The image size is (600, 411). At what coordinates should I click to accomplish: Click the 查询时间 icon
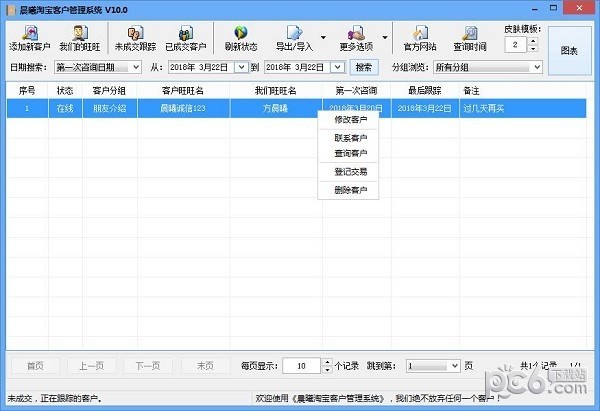(x=470, y=38)
